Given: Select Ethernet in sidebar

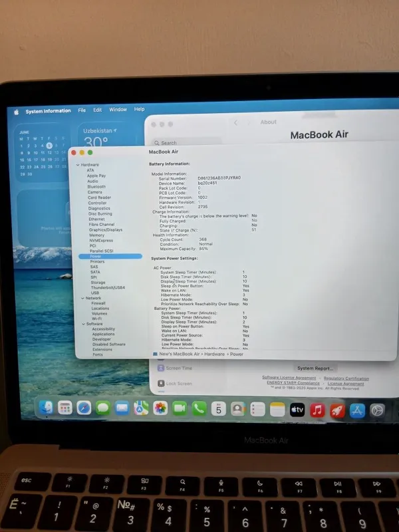Looking at the screenshot, I should tap(96, 219).
